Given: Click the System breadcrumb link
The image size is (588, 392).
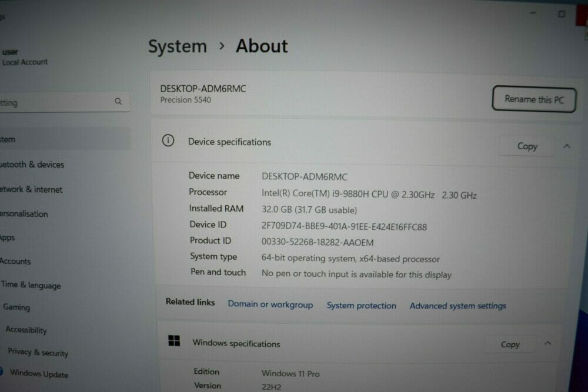Looking at the screenshot, I should pos(178,46).
